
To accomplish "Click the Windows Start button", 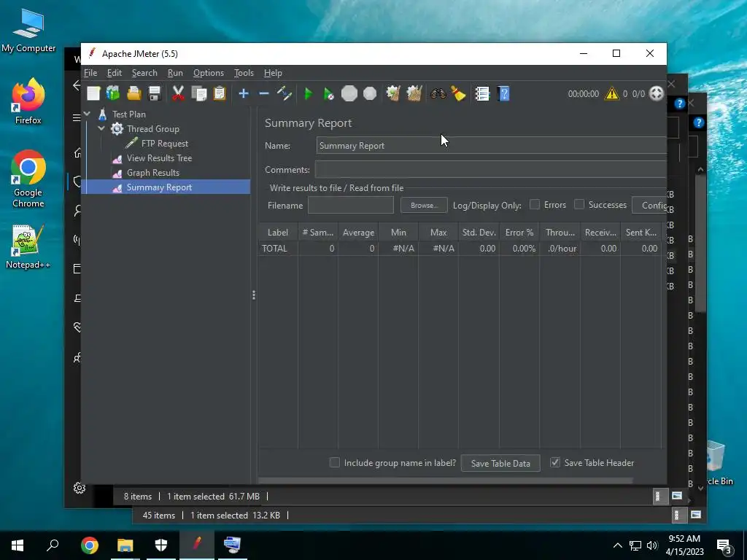I will coord(18,545).
